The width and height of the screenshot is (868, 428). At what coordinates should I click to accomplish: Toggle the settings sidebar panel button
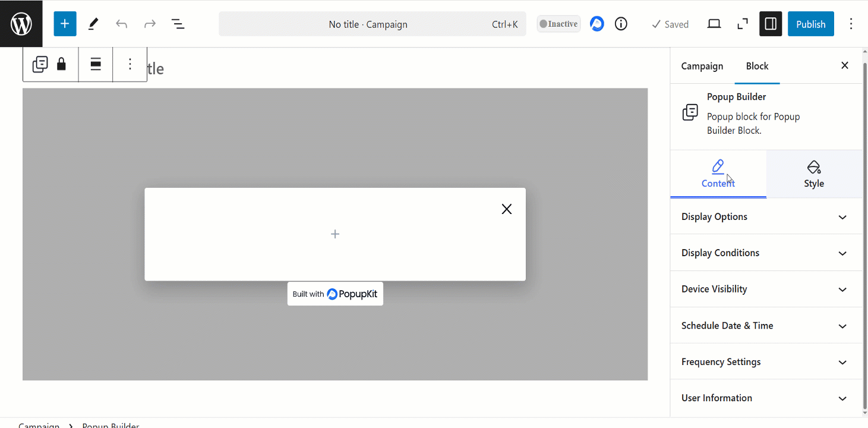tap(771, 24)
